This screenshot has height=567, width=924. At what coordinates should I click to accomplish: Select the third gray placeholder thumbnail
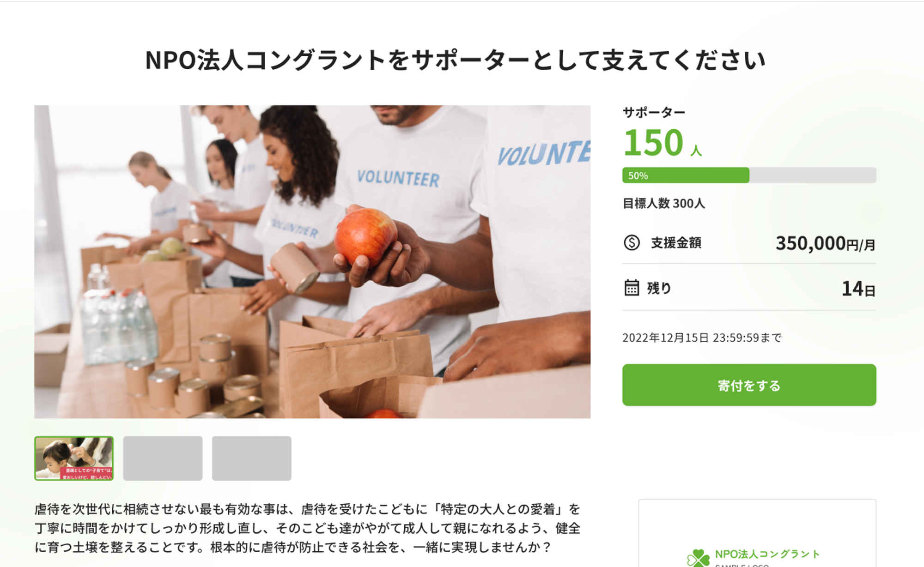pyautogui.click(x=251, y=458)
